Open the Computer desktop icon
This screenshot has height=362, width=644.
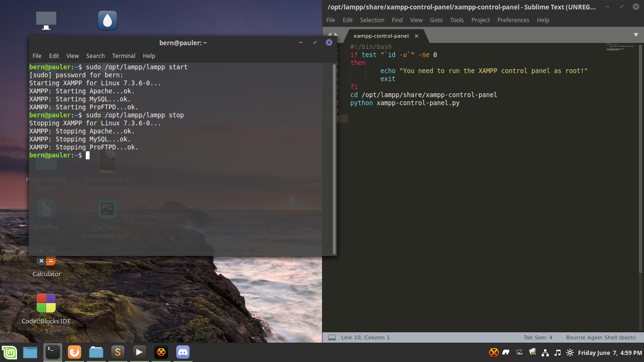46,21
